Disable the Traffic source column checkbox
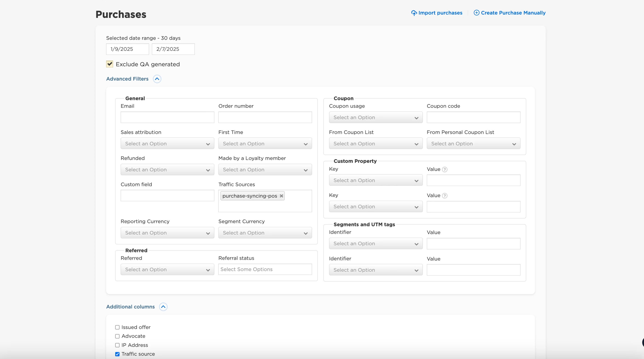The height and width of the screenshot is (359, 644). coord(117,354)
